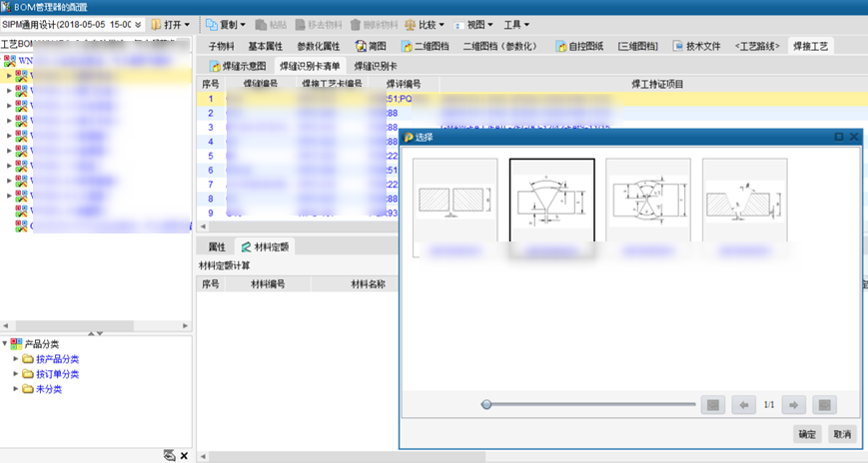Select the first weld joint thumbnail
Image resolution: width=868 pixels, height=463 pixels.
coord(454,202)
